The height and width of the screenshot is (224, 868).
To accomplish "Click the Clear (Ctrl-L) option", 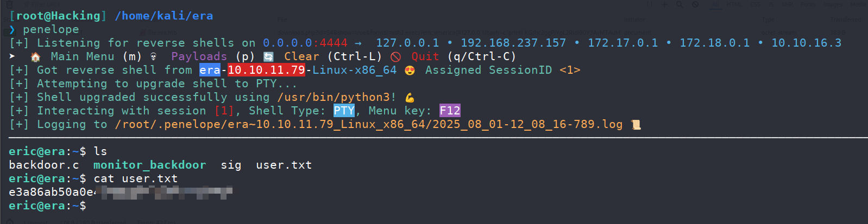I will 333,56.
